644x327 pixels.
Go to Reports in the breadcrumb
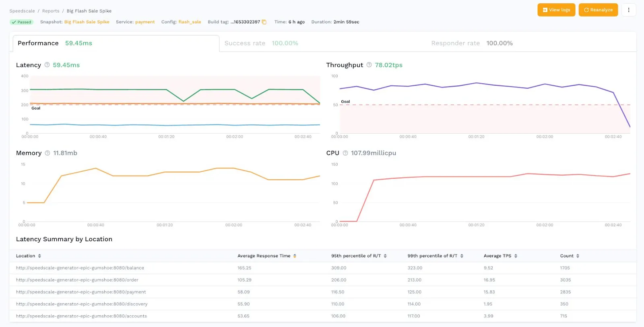[x=51, y=11]
